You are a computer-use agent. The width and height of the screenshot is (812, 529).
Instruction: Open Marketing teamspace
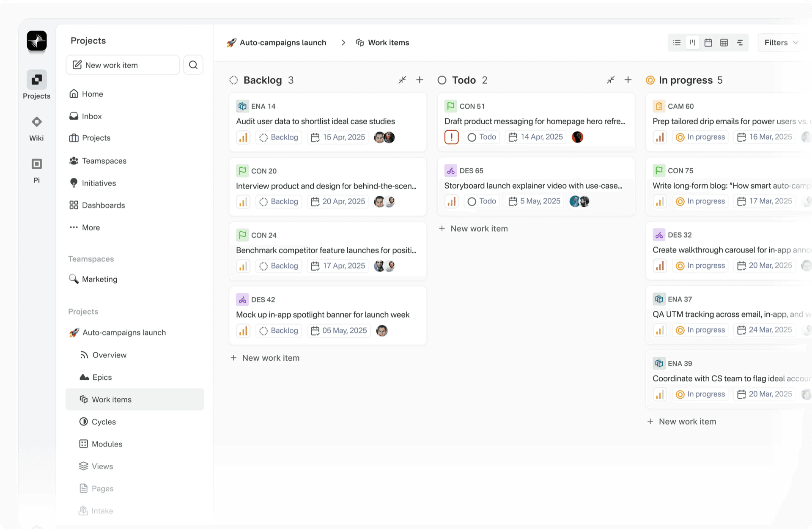pyautogui.click(x=93, y=279)
